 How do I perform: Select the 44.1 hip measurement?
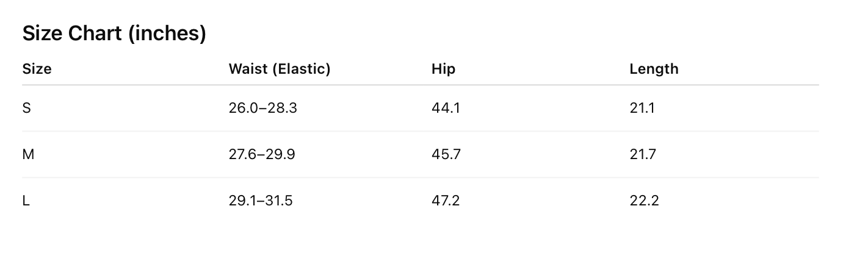click(445, 108)
